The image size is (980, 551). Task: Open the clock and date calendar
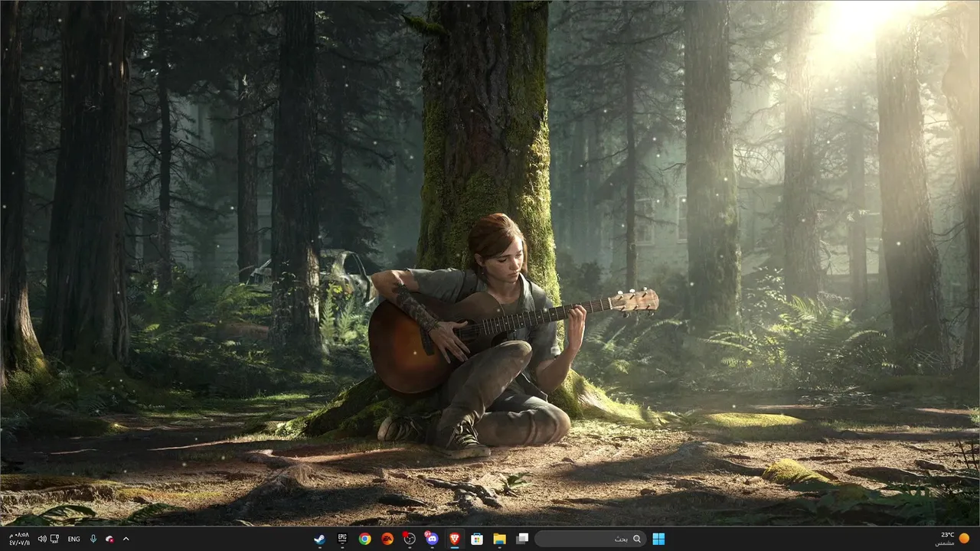[19, 539]
